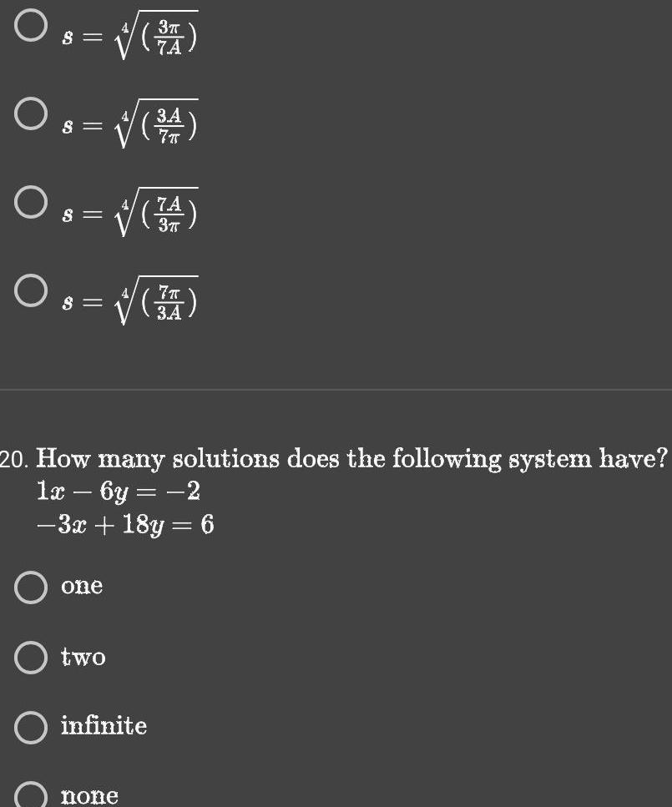Click the label text 'none'

pyautogui.click(x=89, y=794)
